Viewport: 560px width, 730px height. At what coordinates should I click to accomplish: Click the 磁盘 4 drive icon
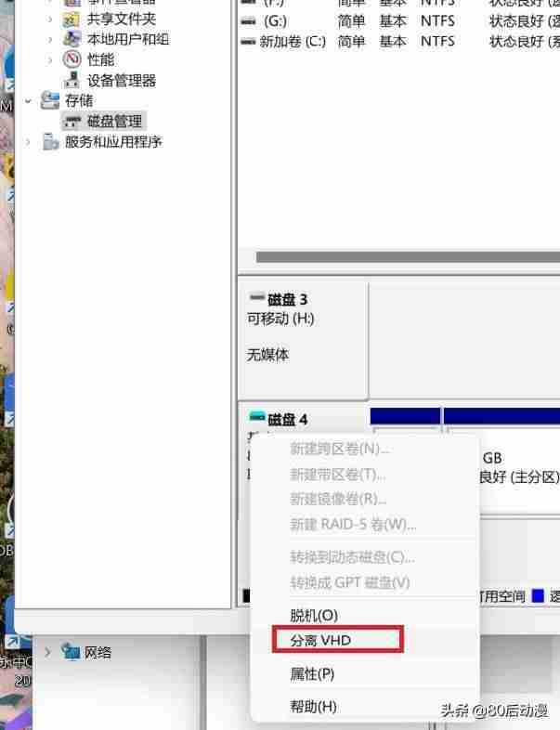257,416
